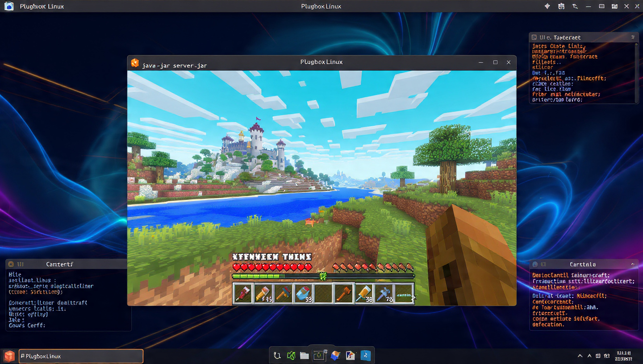Click the pin icon in Tarteract window header
643x364 pixels.
click(x=633, y=37)
